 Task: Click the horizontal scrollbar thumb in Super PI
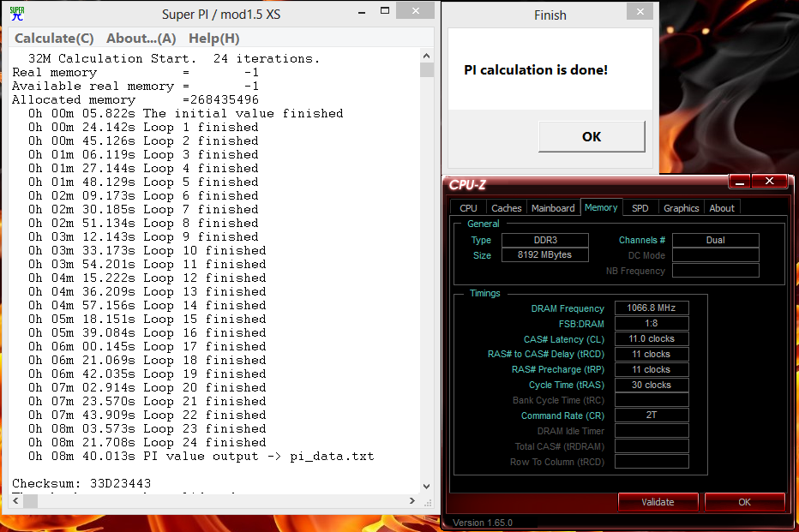31,501
